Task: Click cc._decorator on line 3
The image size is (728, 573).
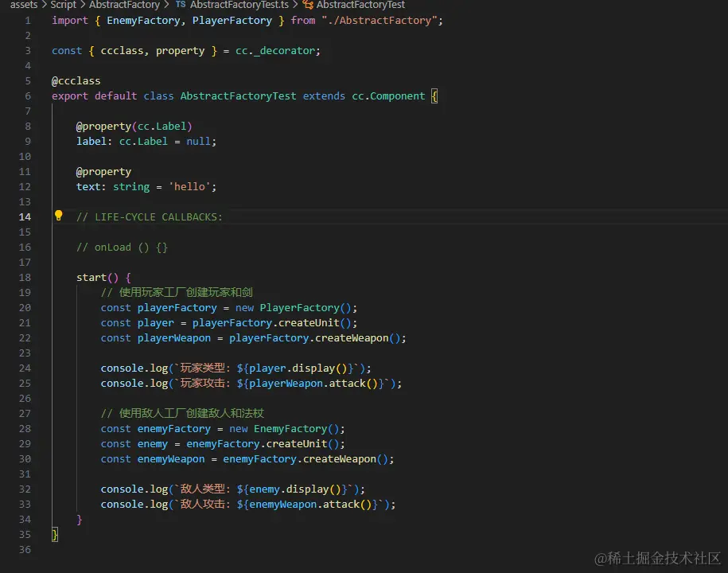Action: tap(275, 51)
